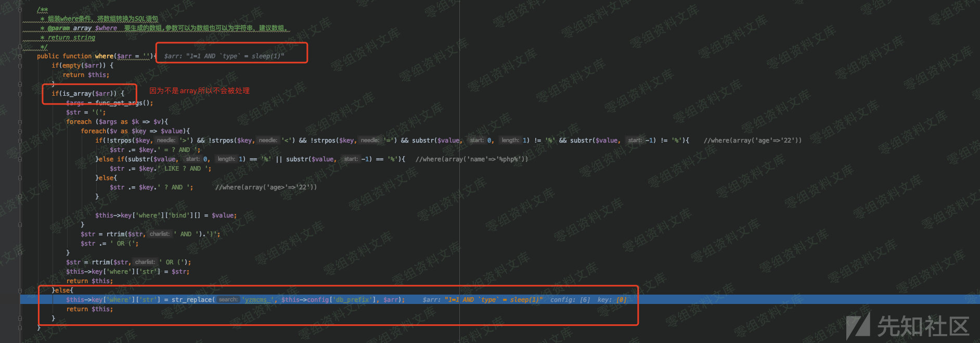Collapse the if(empty($arr)) block

point(20,66)
